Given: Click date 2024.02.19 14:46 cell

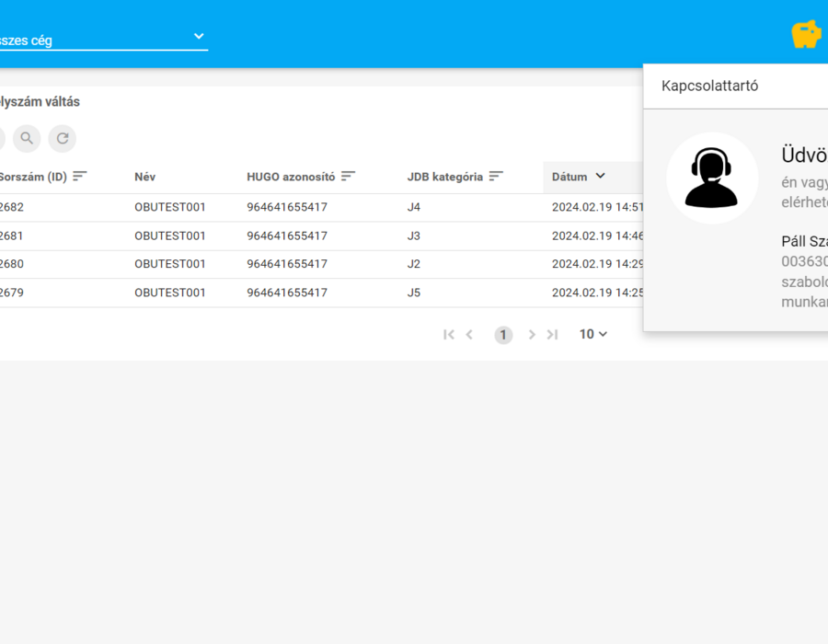Looking at the screenshot, I should (598, 236).
